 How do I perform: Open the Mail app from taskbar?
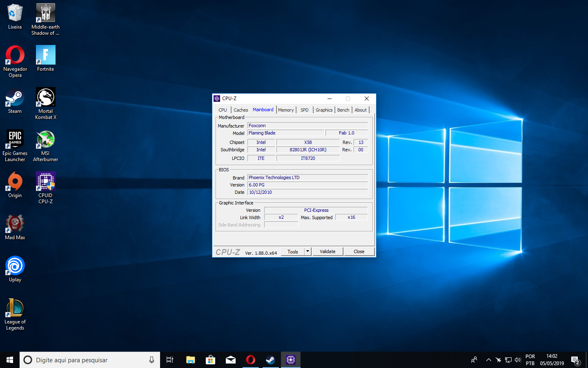[230, 360]
